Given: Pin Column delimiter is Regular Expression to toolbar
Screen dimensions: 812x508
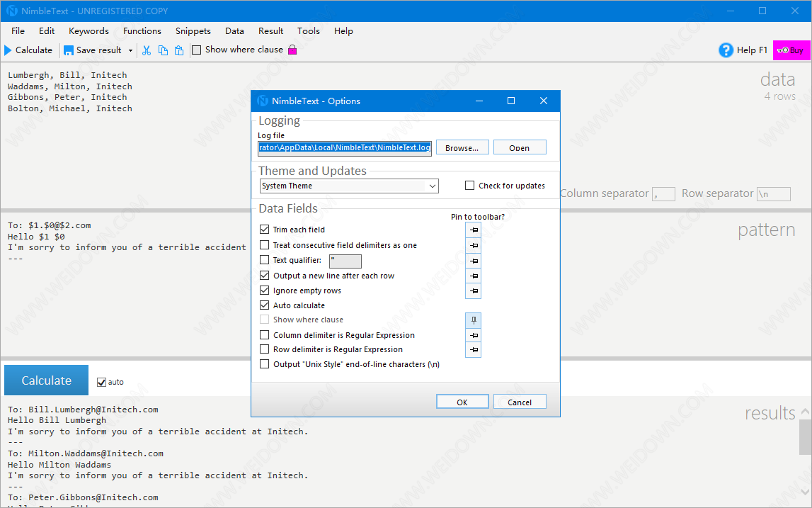Looking at the screenshot, I should tap(474, 335).
